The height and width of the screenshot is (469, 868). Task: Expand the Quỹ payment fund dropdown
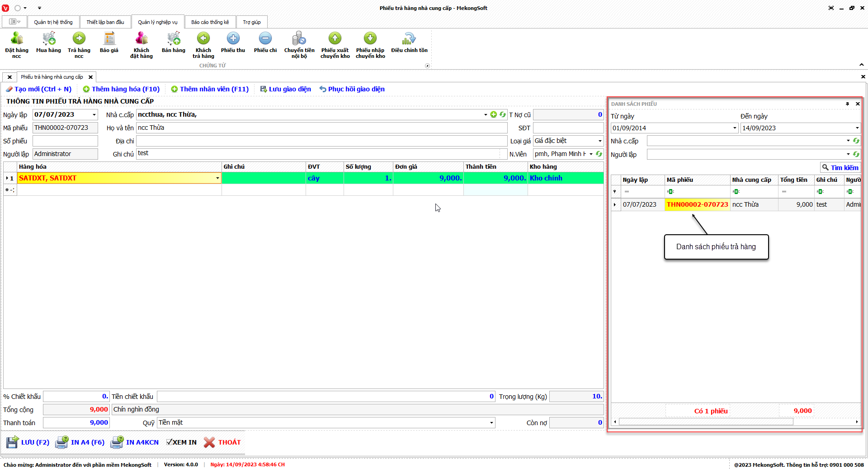point(491,423)
